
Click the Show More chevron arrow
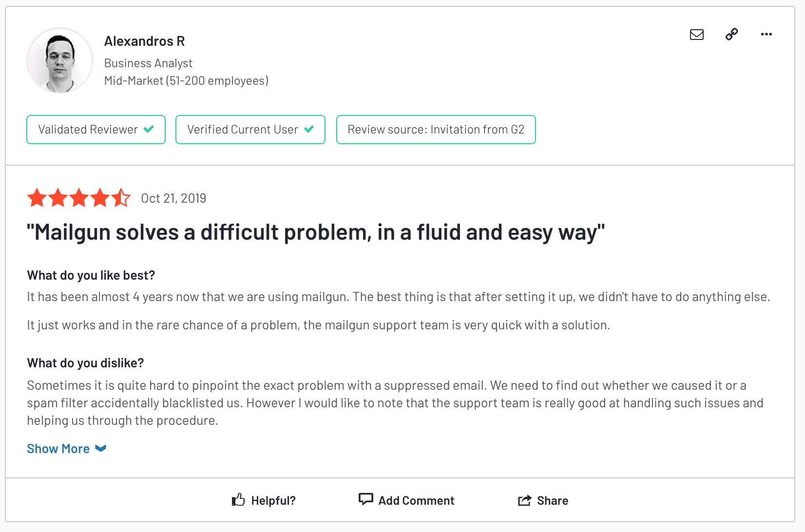click(x=100, y=449)
